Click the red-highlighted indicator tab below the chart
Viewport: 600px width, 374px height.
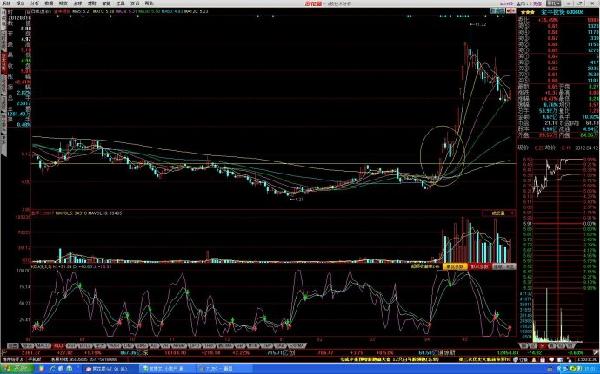tap(58, 346)
